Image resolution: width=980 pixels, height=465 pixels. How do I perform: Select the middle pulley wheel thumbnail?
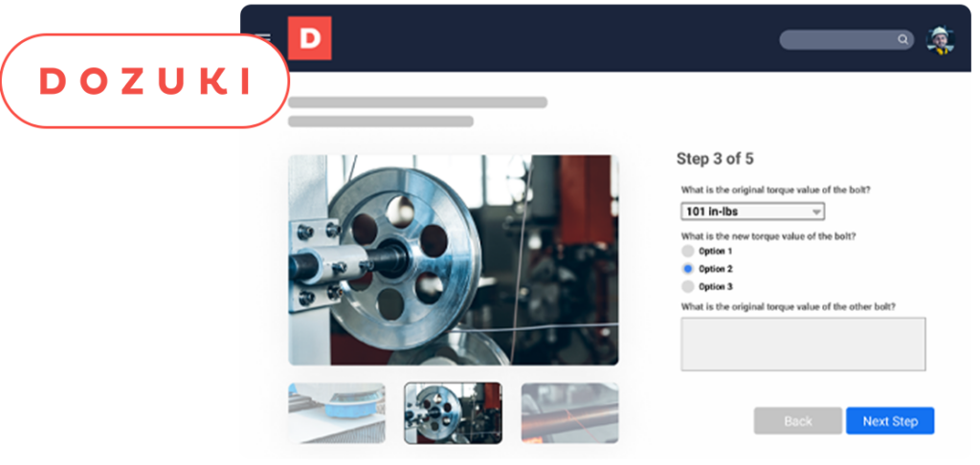pos(453,412)
